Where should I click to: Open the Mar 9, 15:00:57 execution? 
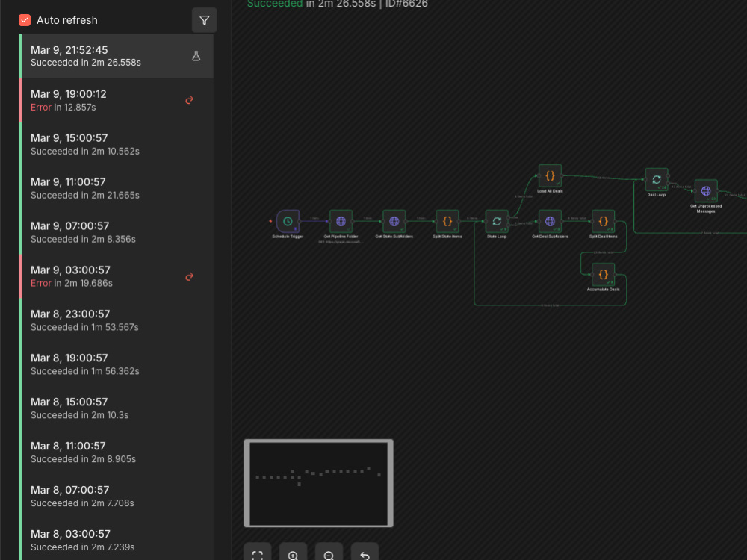[117, 144]
